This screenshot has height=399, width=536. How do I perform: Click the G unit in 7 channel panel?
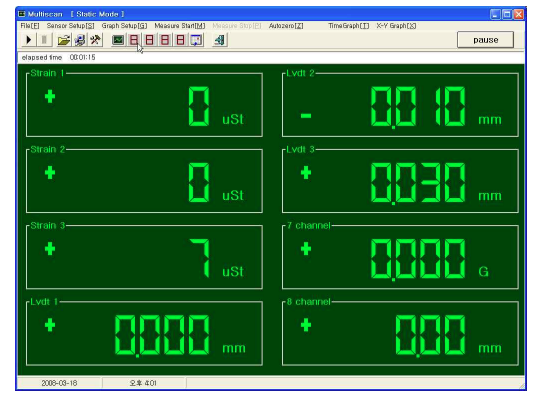click(483, 272)
